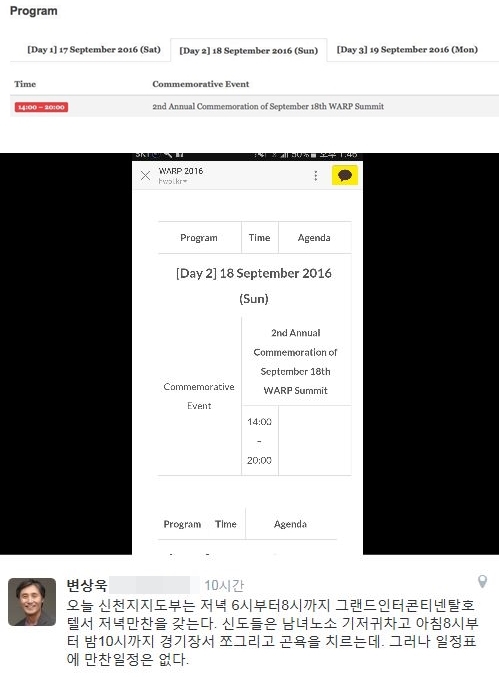Click the 10시간 post timestamp
The height and width of the screenshot is (677, 499).
point(224,585)
